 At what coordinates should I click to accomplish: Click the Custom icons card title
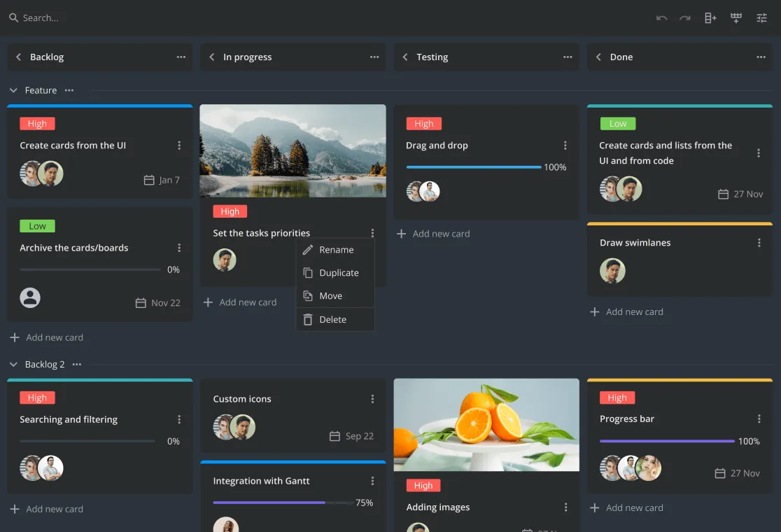tap(242, 399)
